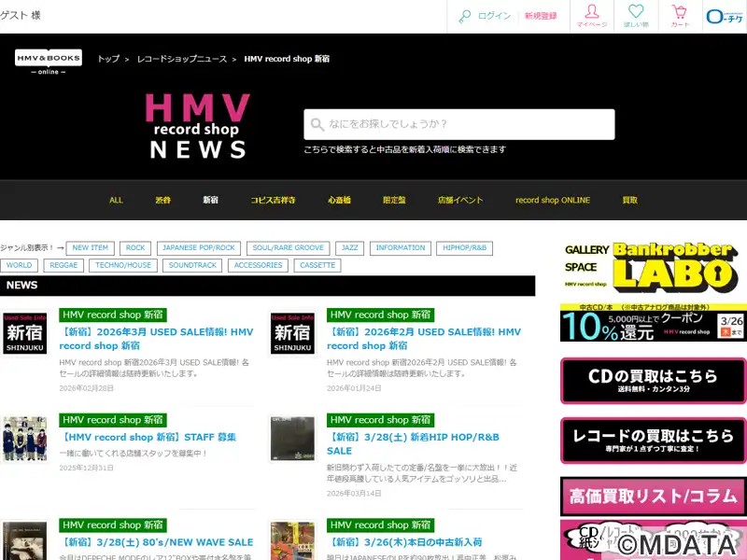Viewport: 747px width, 560px height.
Task: Click the HMV&BOOKS online logo
Action: tap(49, 62)
